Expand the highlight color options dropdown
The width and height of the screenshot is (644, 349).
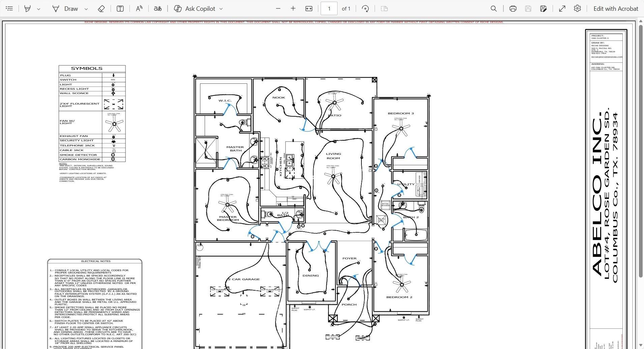pos(38,9)
